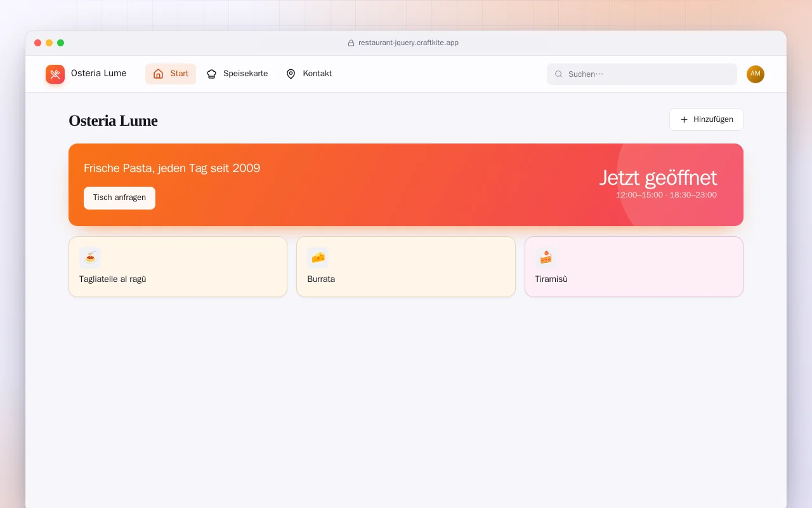The image size is (812, 508).
Task: Open the Speisekarte menu page
Action: [237, 74]
